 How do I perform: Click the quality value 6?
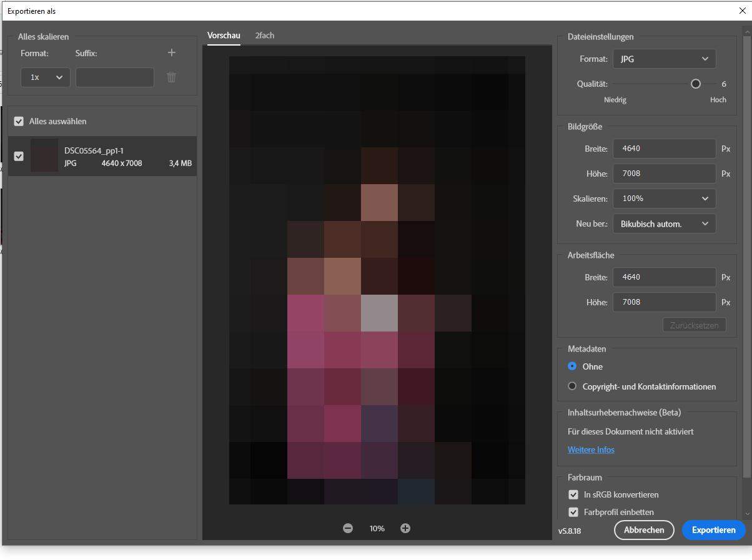coord(724,84)
